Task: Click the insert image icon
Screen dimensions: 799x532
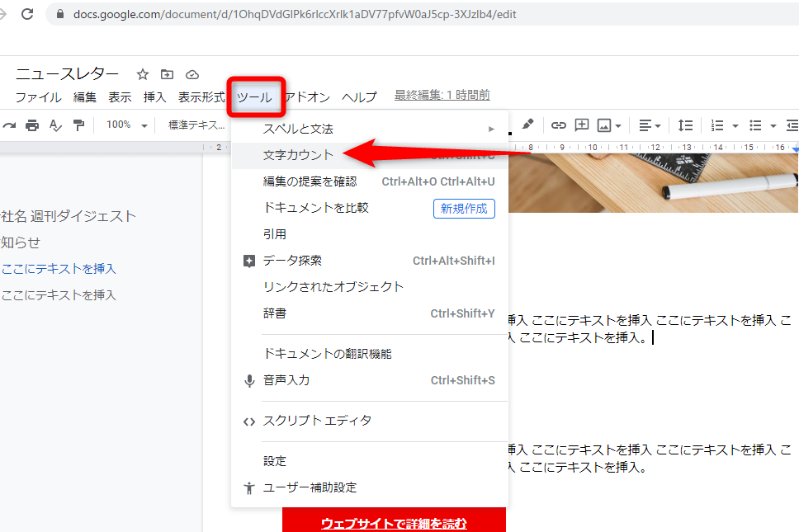Action: click(x=604, y=125)
